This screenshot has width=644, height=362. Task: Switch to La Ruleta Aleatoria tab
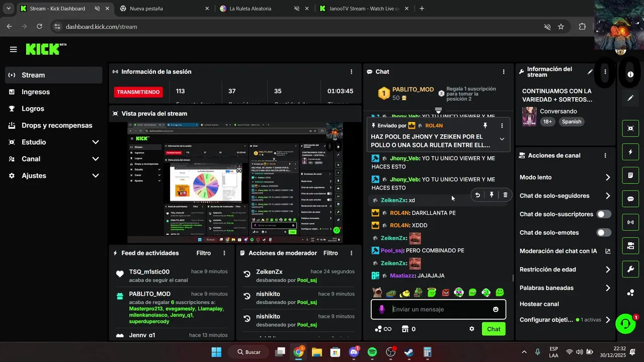(264, 9)
